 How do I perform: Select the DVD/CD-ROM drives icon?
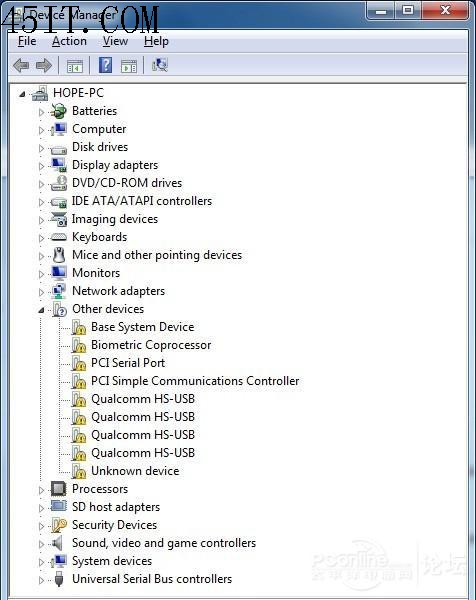(59, 183)
